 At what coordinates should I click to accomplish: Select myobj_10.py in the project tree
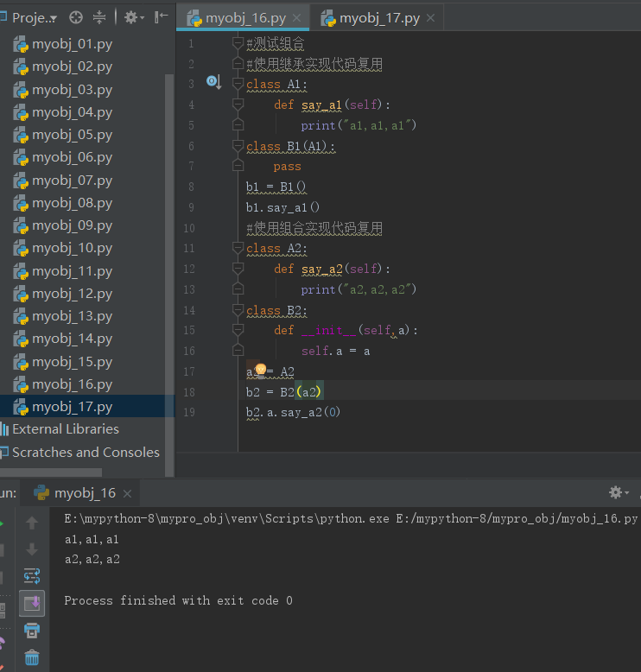click(x=62, y=248)
